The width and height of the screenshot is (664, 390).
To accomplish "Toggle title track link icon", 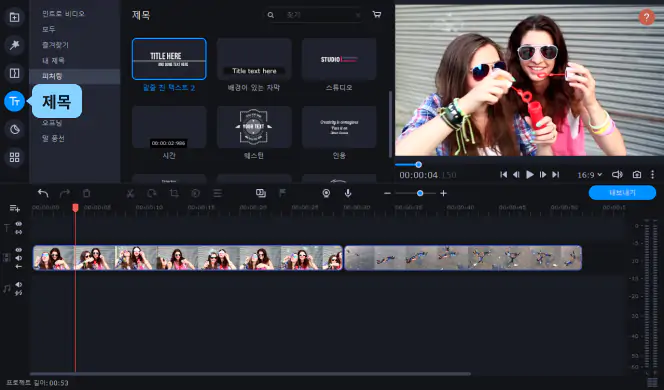I will pos(19,232).
